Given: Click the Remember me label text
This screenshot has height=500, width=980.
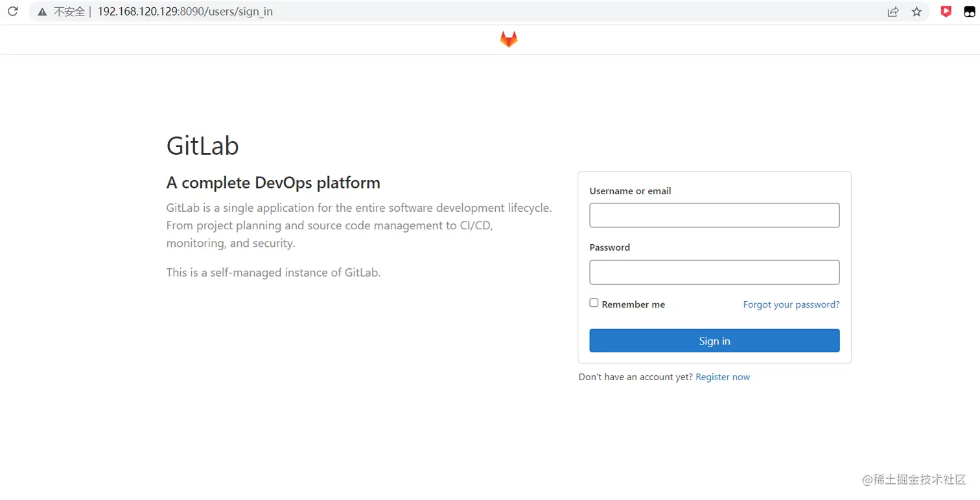Looking at the screenshot, I should click(633, 304).
